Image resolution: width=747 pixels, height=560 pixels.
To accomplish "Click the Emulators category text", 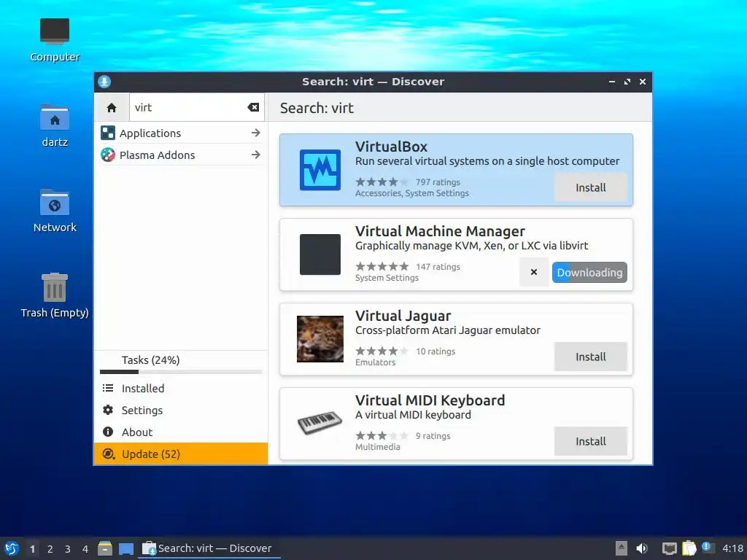I will tap(376, 362).
